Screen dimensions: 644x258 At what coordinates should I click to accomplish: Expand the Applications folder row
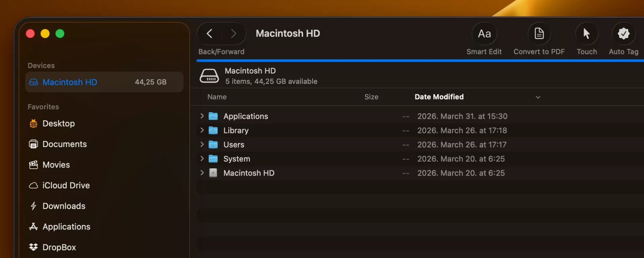[x=202, y=116]
